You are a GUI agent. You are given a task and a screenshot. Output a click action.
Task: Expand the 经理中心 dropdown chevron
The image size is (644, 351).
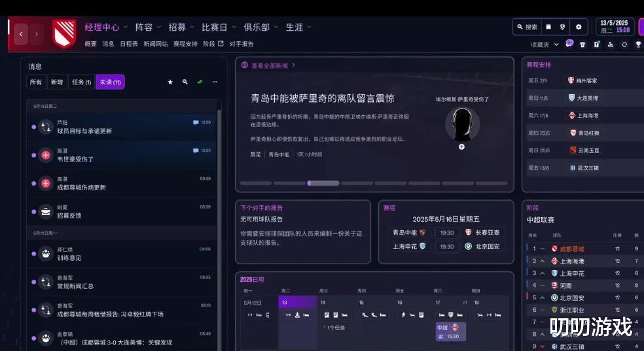coord(125,27)
